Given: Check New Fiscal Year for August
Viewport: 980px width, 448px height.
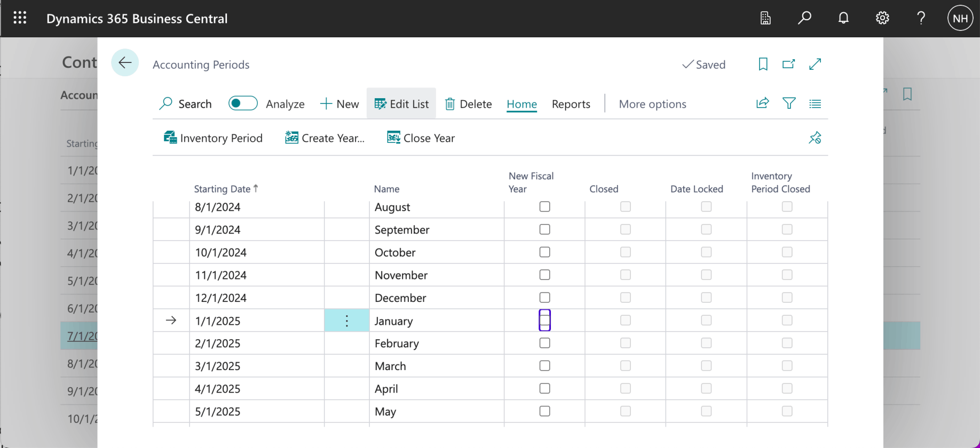Looking at the screenshot, I should (x=544, y=207).
